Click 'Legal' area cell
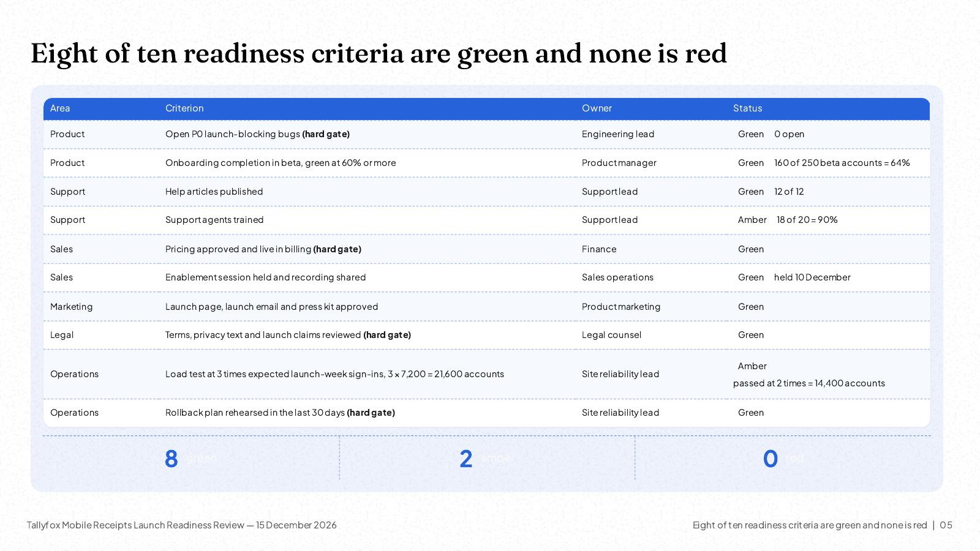Screen dimensions: 980x551 coord(62,335)
